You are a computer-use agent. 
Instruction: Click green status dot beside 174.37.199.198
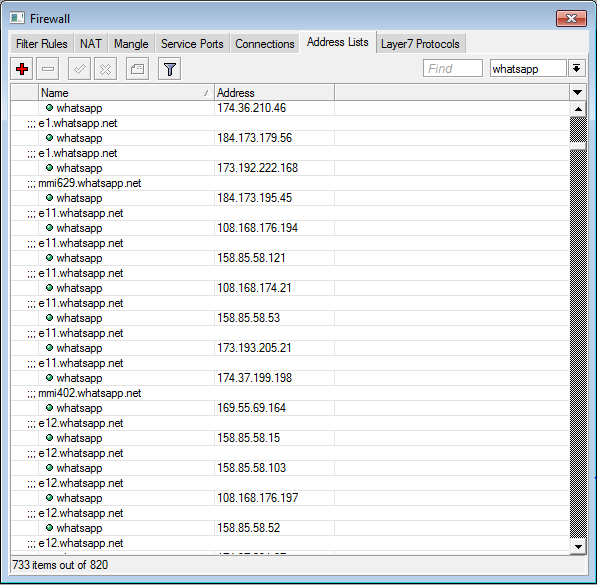click(x=49, y=378)
